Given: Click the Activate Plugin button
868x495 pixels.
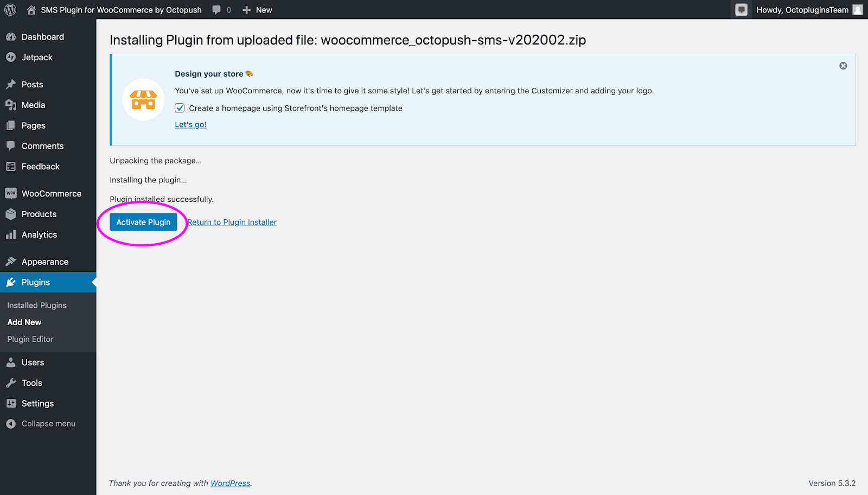Looking at the screenshot, I should click(x=143, y=222).
